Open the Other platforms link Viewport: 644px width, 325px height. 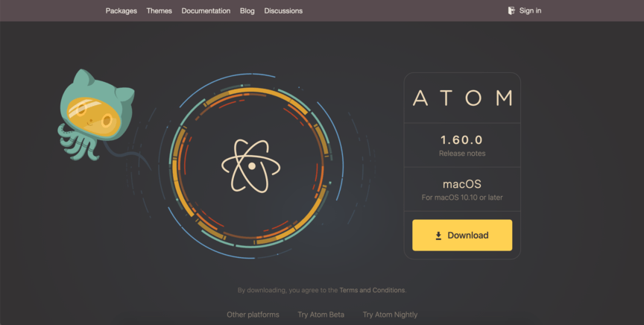[x=253, y=315]
